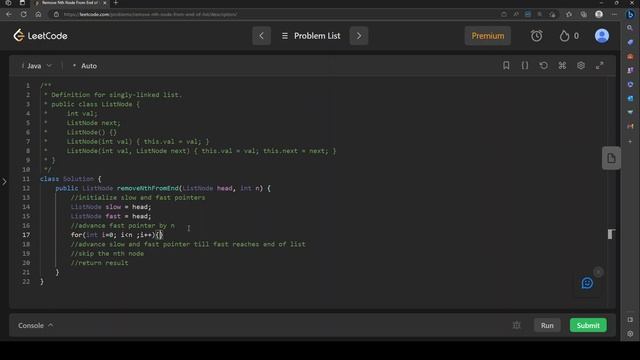Click the debug icon beside Run
This screenshot has height=360, width=640.
pos(516,325)
